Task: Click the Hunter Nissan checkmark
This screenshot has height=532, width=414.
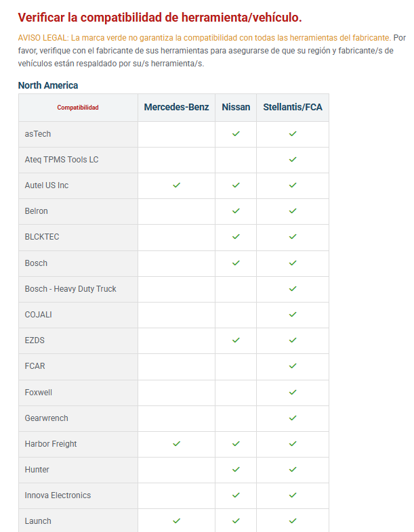Action: point(236,470)
